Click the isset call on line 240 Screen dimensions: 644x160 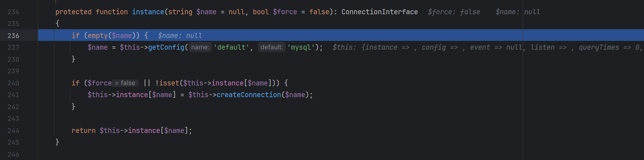click(169, 83)
